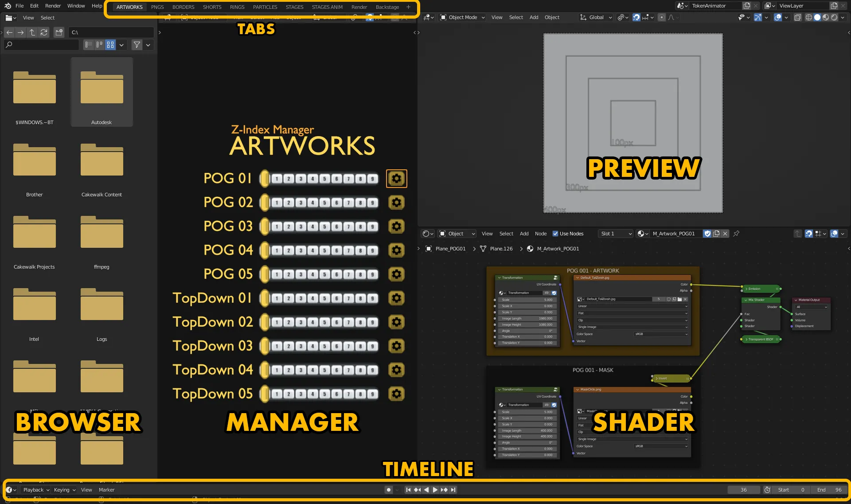Jump to the next keyframe
The height and width of the screenshot is (504, 851).
click(444, 490)
